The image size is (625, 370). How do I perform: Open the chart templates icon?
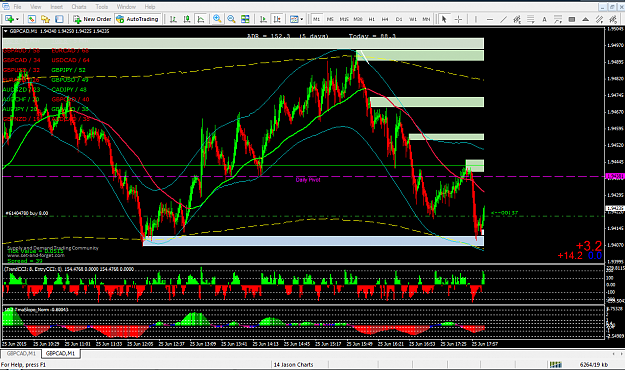pyautogui.click(x=294, y=19)
